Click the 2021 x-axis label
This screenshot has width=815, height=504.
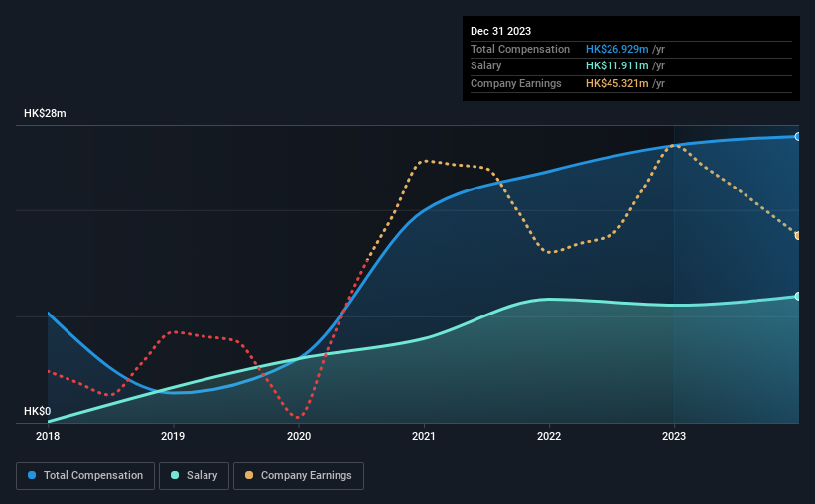coord(424,436)
